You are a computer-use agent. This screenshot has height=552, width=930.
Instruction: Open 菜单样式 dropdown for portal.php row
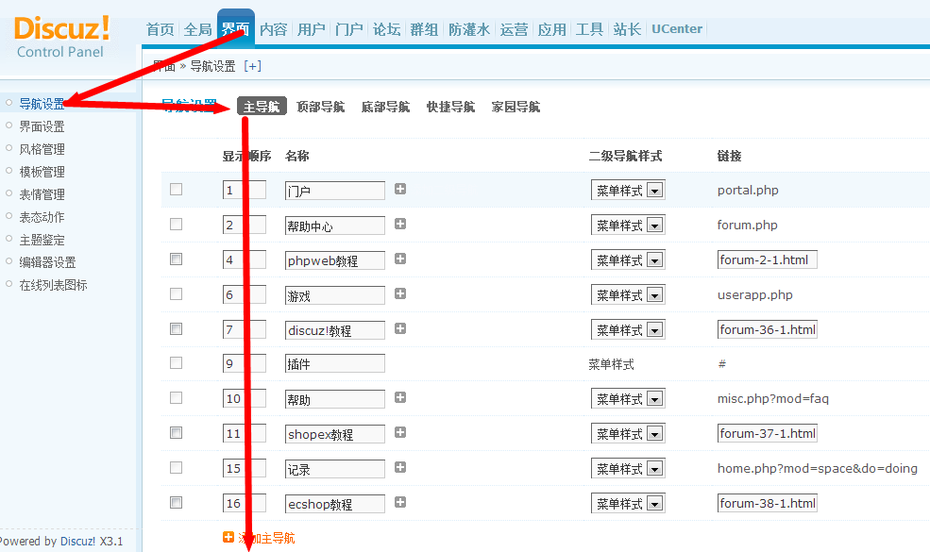click(x=628, y=190)
